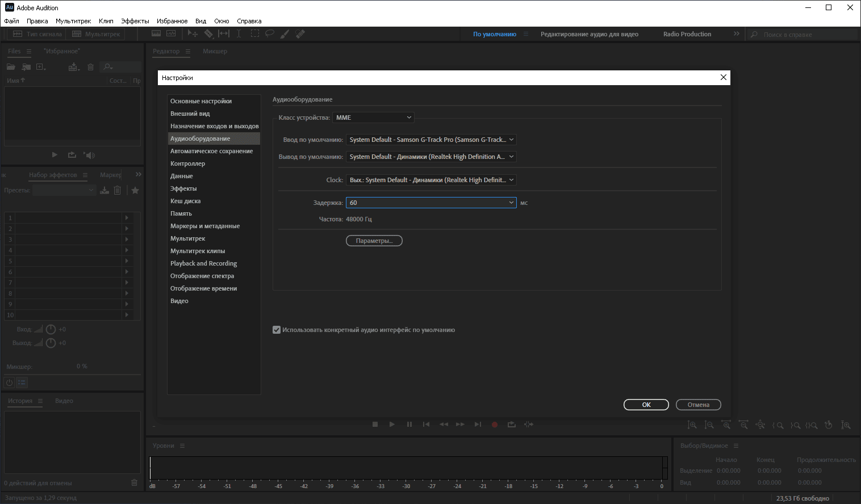Image resolution: width=861 pixels, height=504 pixels.
Task: Open the device class MME dropdown
Action: (373, 117)
